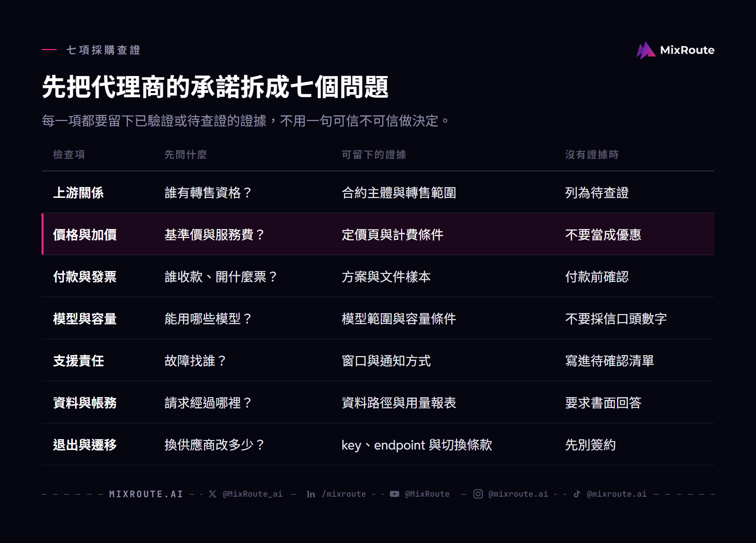Viewport: 756px width, 543px height.
Task: Click the cell 不要採信口頭數字
Action: click(x=616, y=319)
